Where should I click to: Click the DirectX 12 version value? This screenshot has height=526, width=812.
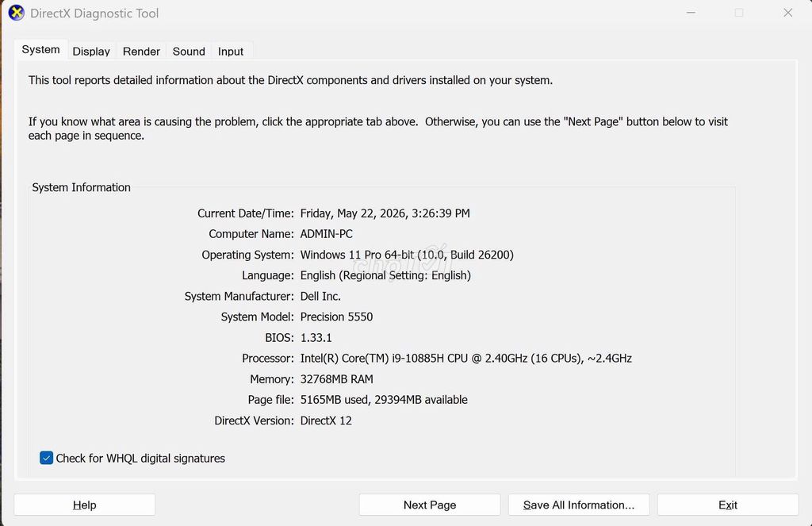[x=326, y=420]
